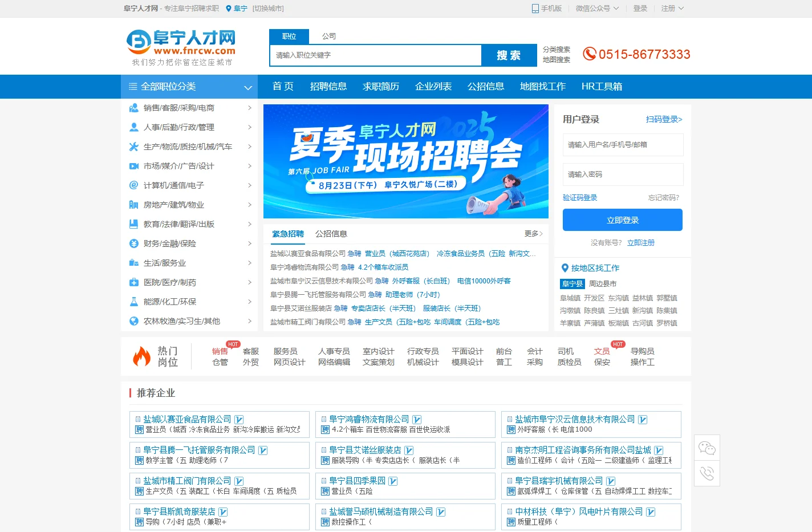
Task: Open 企业列表 in navigation bar
Action: [433, 87]
